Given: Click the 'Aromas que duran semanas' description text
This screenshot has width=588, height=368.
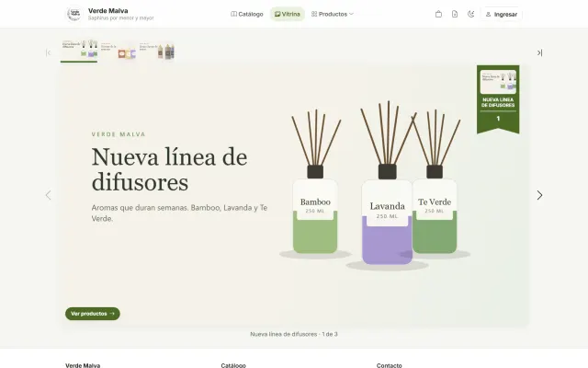Looking at the screenshot, I should (x=179, y=213).
